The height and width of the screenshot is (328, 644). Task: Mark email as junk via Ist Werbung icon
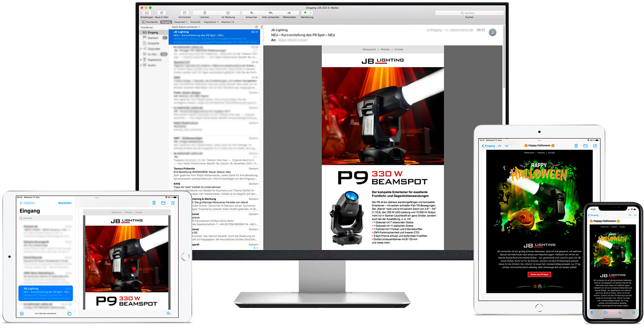pyautogui.click(x=228, y=13)
